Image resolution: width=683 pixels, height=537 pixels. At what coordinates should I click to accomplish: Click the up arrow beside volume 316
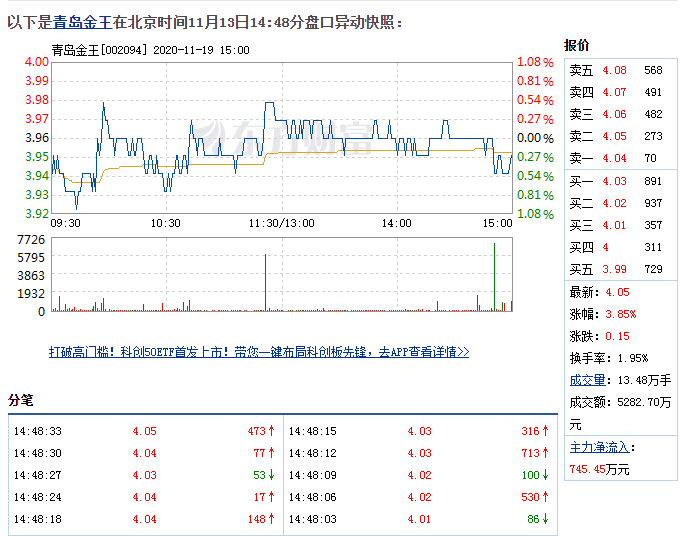[x=545, y=432]
